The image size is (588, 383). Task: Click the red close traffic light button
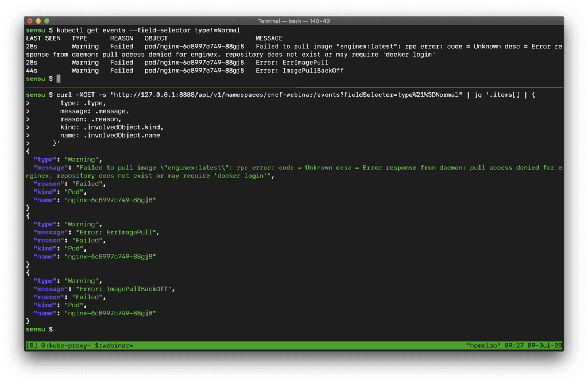click(x=29, y=21)
